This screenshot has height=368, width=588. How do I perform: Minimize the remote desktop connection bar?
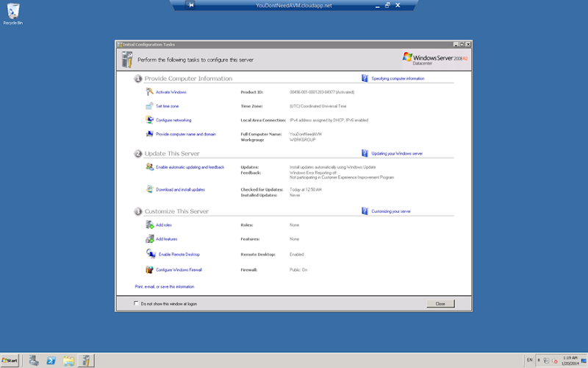pyautogui.click(x=377, y=6)
